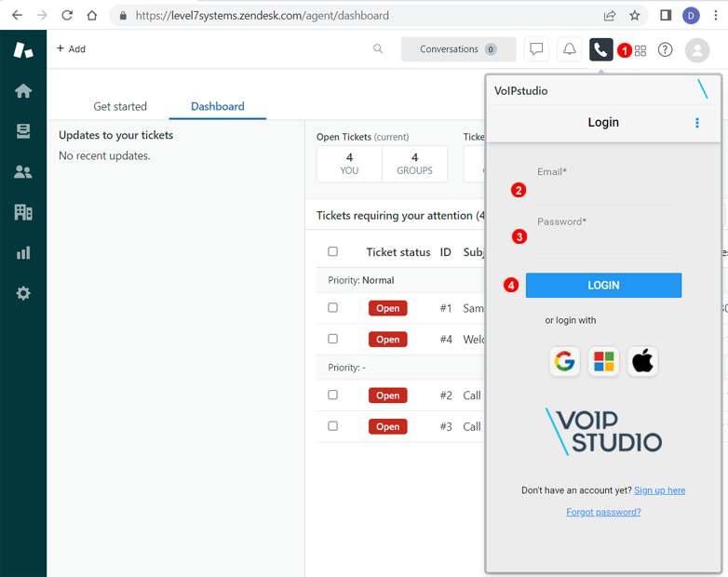Click the + Add button
The width and height of the screenshot is (728, 577).
pyautogui.click(x=71, y=48)
